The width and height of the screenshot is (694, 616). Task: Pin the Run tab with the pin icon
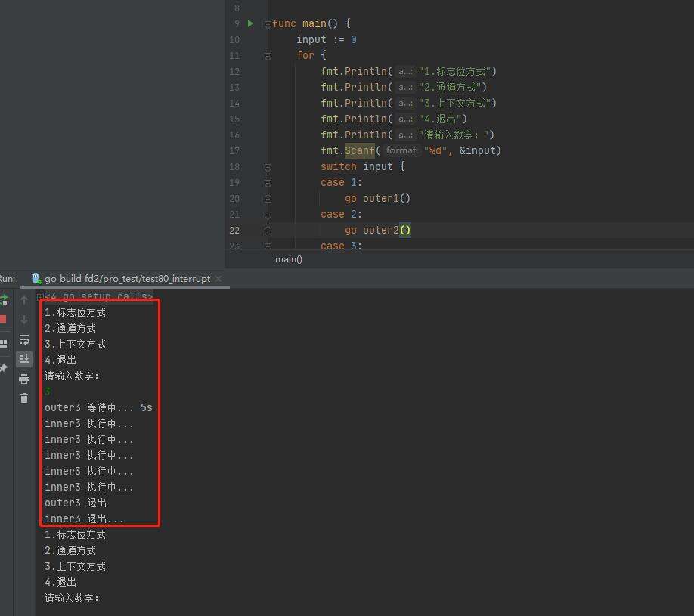(4, 367)
